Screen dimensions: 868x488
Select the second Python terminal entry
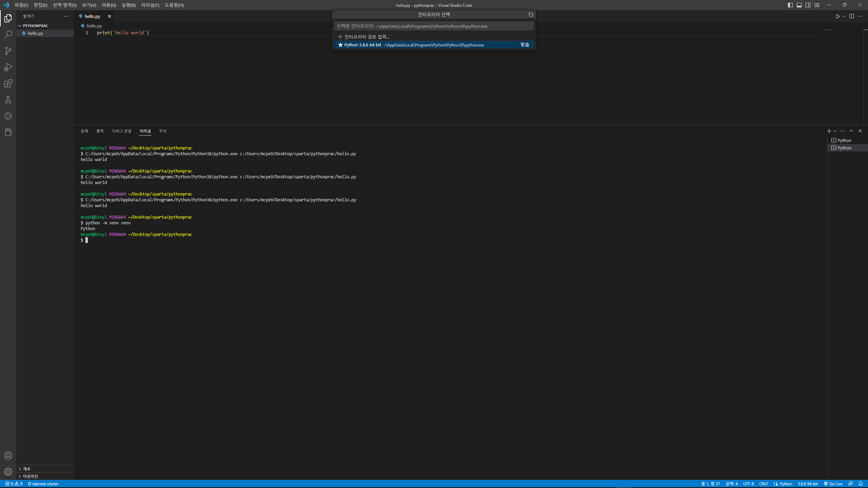(x=848, y=148)
